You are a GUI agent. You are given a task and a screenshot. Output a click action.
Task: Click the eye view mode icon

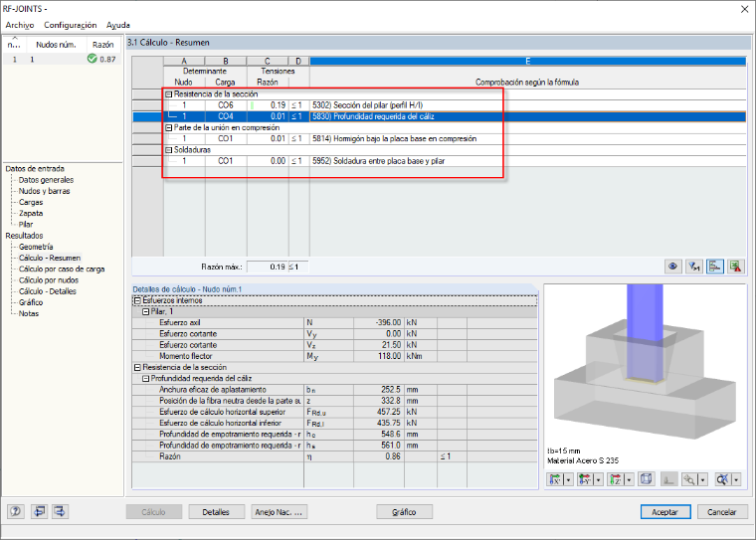pyautogui.click(x=673, y=267)
